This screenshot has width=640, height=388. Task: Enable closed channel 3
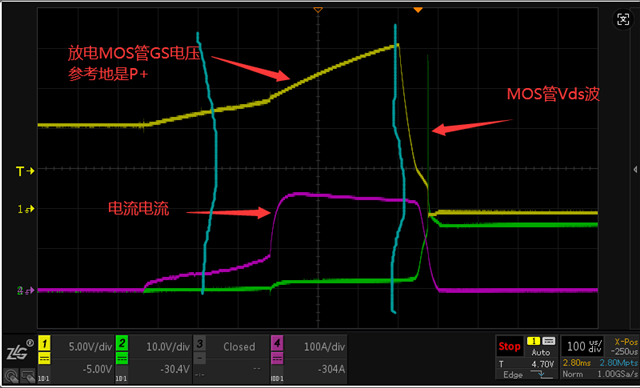pos(199,343)
